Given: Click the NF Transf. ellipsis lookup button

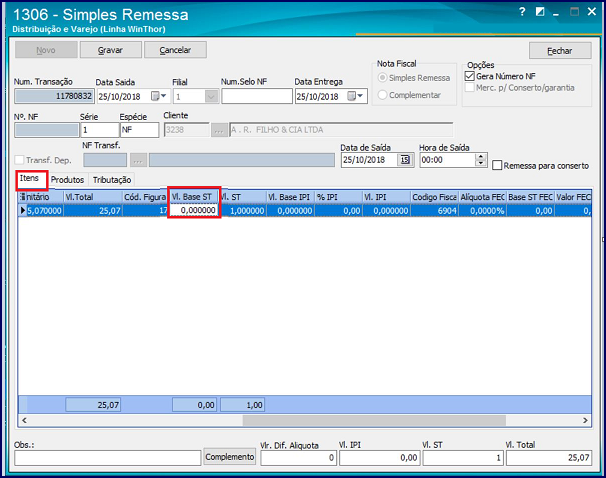Looking at the screenshot, I should click(138, 160).
